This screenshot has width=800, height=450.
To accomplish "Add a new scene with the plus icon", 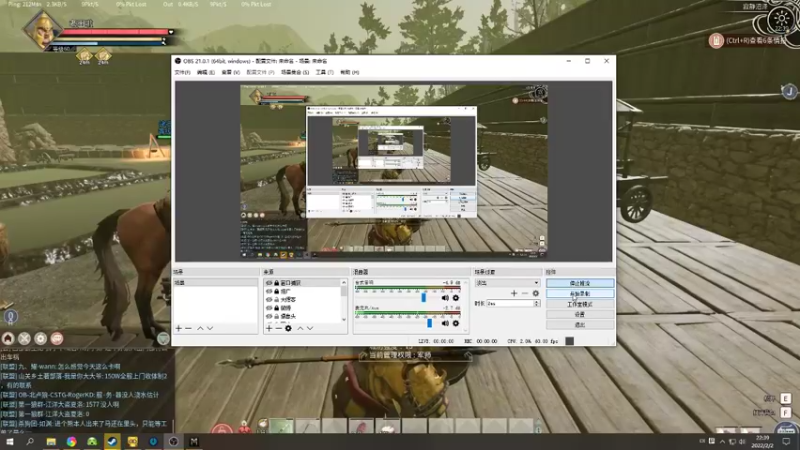I will tap(179, 328).
